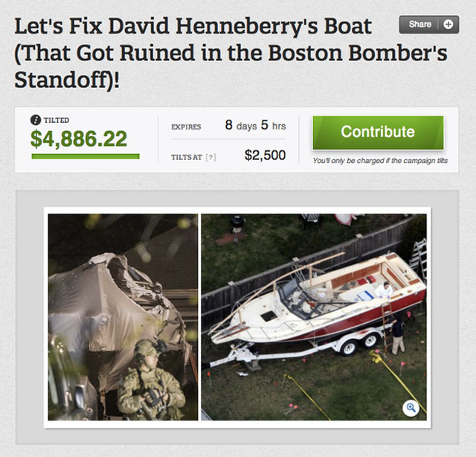Click the green funding progress bar
476x457 pixels.
tap(86, 156)
